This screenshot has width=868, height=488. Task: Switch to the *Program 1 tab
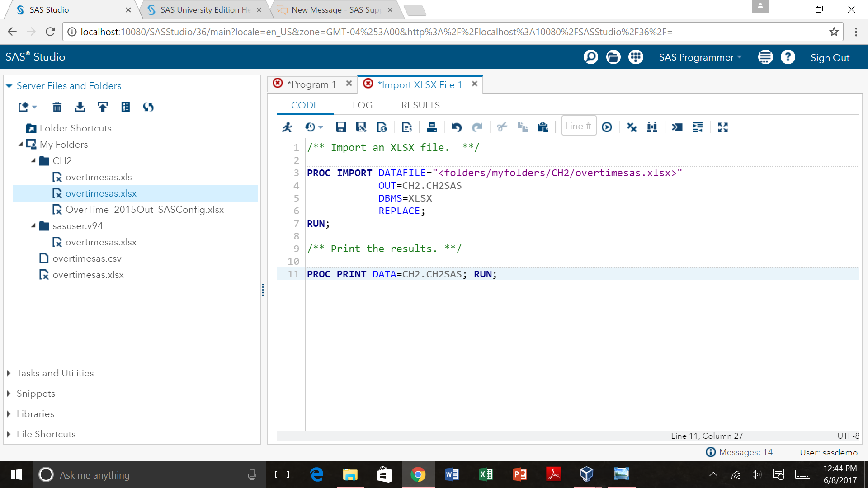[311, 84]
